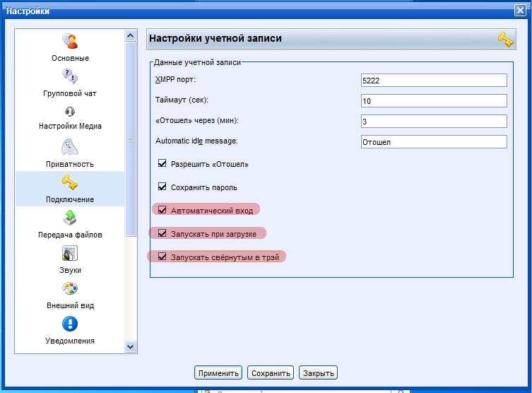Select the Звуки speaker icon

click(70, 253)
